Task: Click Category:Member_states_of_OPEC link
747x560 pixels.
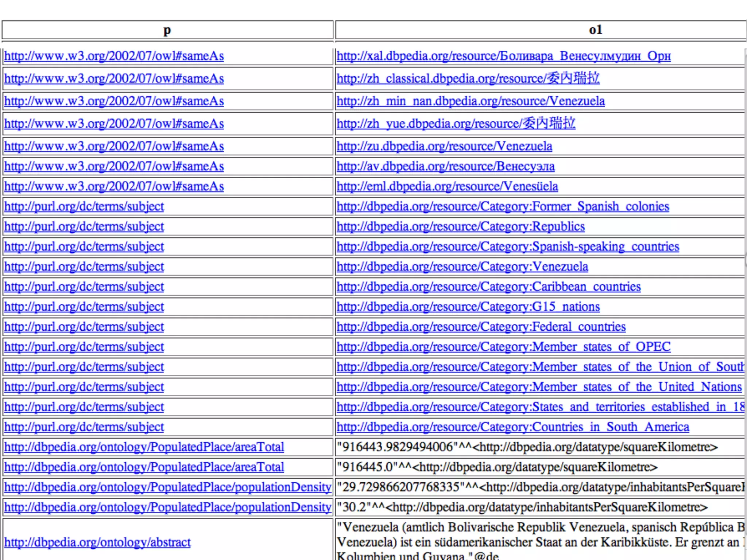Action: (x=503, y=347)
